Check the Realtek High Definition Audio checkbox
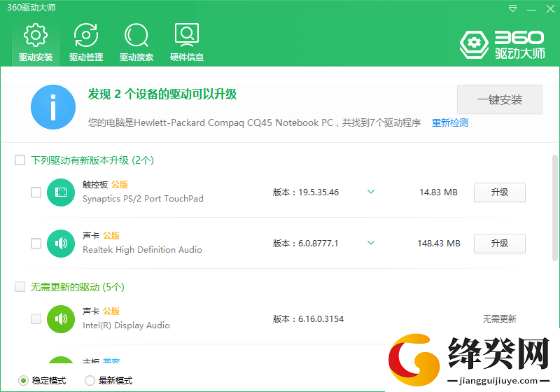560x392 pixels. click(36, 243)
